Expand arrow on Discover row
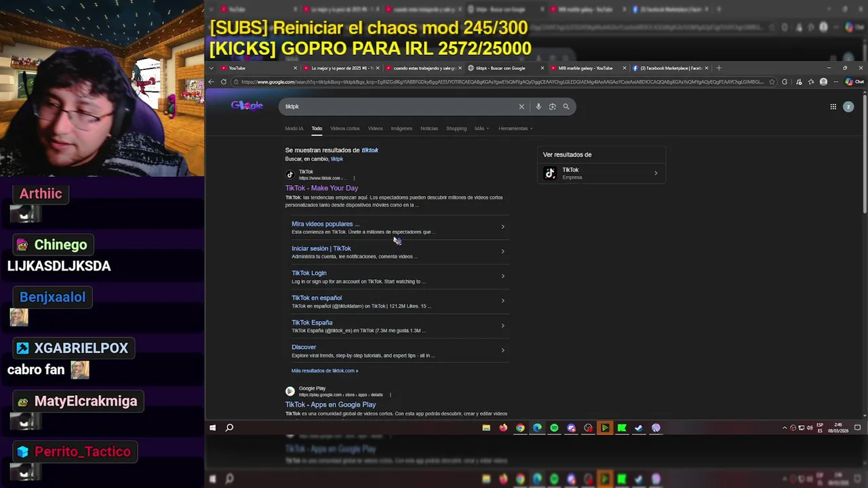 502,350
